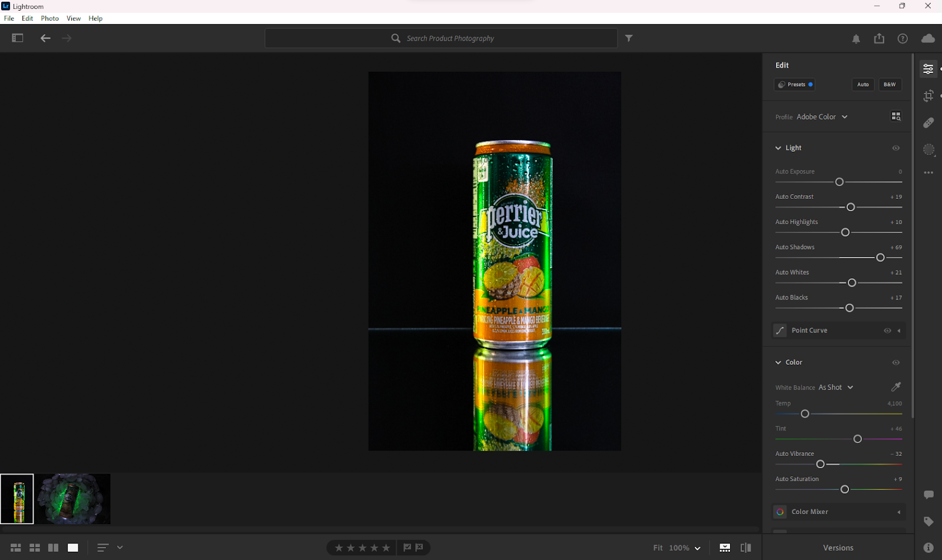Click the edit panel vertical scrollbar
Viewport: 942px width, 560px height.
pyautogui.click(x=913, y=235)
